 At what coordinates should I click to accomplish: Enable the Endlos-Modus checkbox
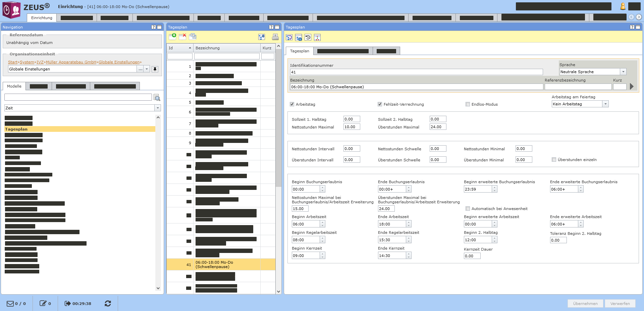click(x=468, y=104)
